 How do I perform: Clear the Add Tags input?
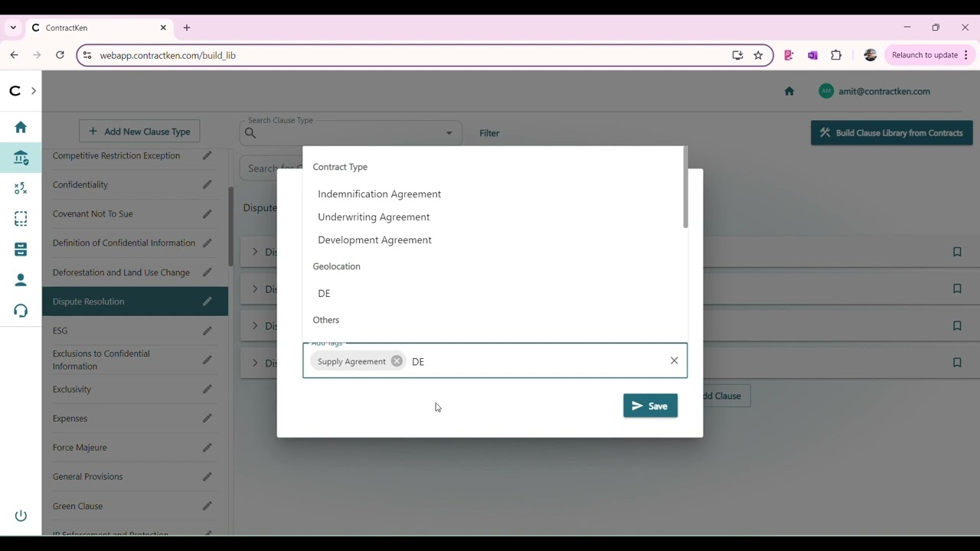675,360
